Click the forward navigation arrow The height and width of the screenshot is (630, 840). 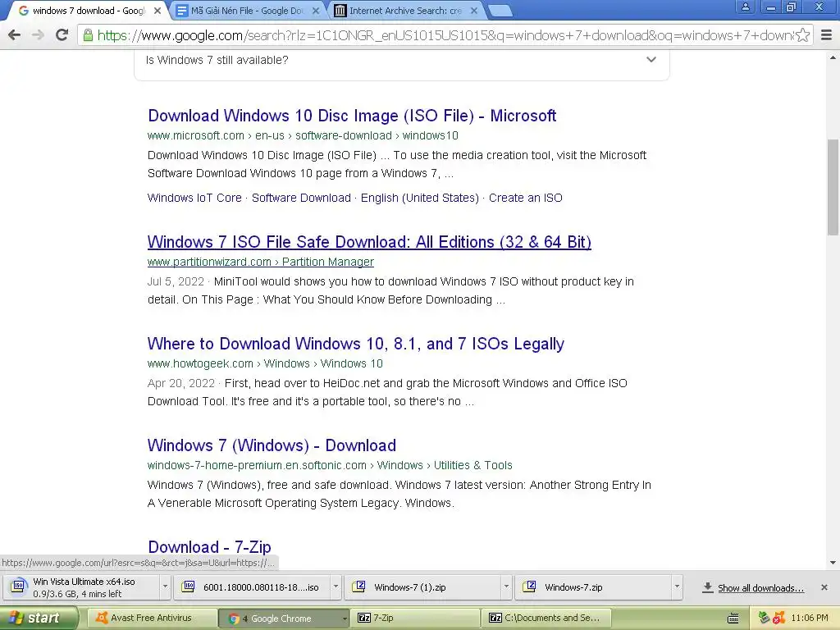coord(38,35)
